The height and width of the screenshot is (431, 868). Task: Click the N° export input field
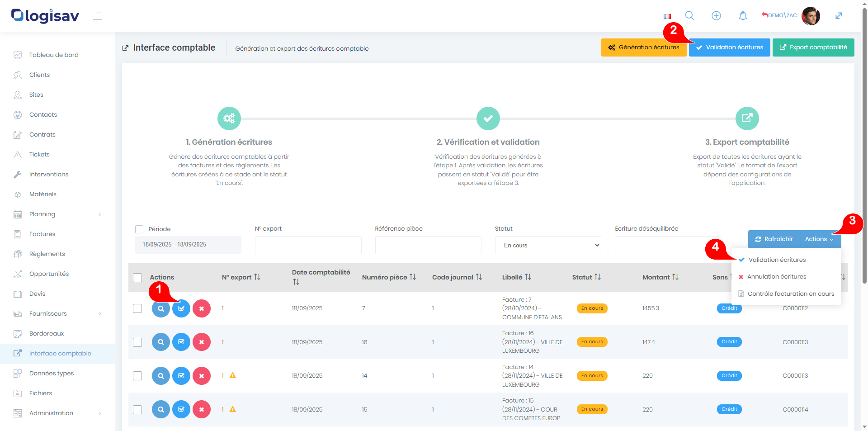(x=308, y=245)
